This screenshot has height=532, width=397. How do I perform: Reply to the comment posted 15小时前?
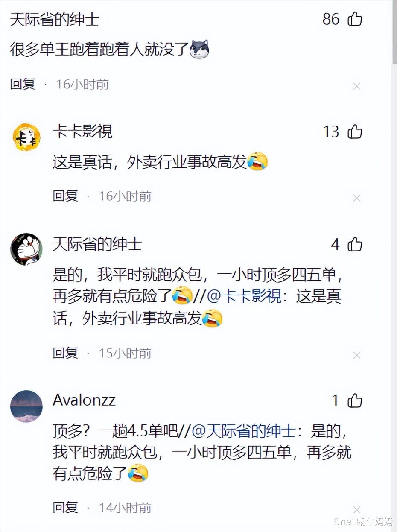(65, 353)
